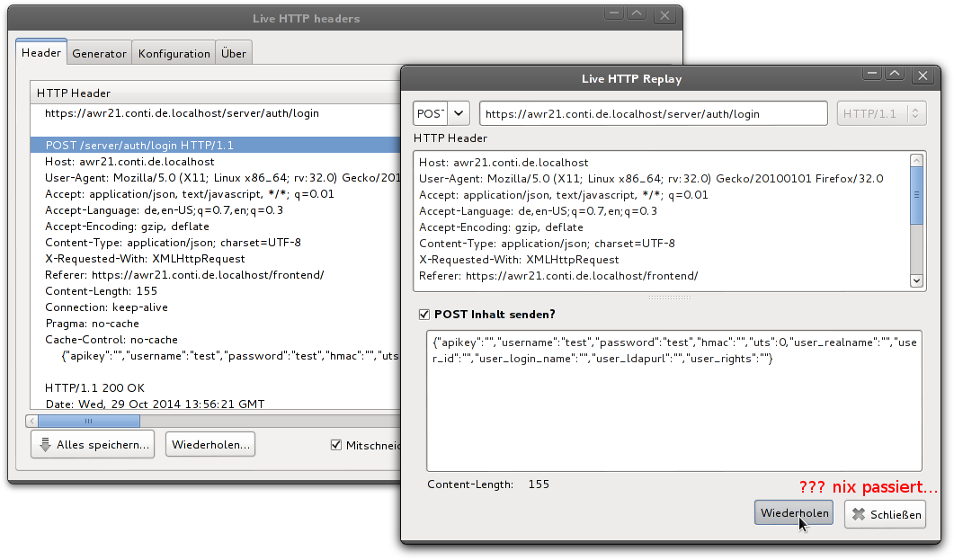Click Accept-Encoding line in Replay header box
Screen dimensions: 954x560
pyautogui.click(x=501, y=227)
